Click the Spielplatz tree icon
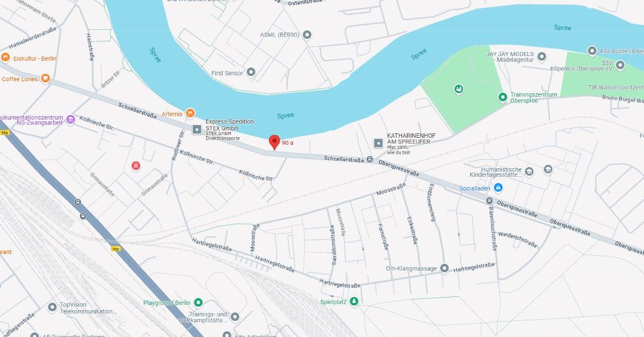Screen dimensions: 644x337 point(354,302)
